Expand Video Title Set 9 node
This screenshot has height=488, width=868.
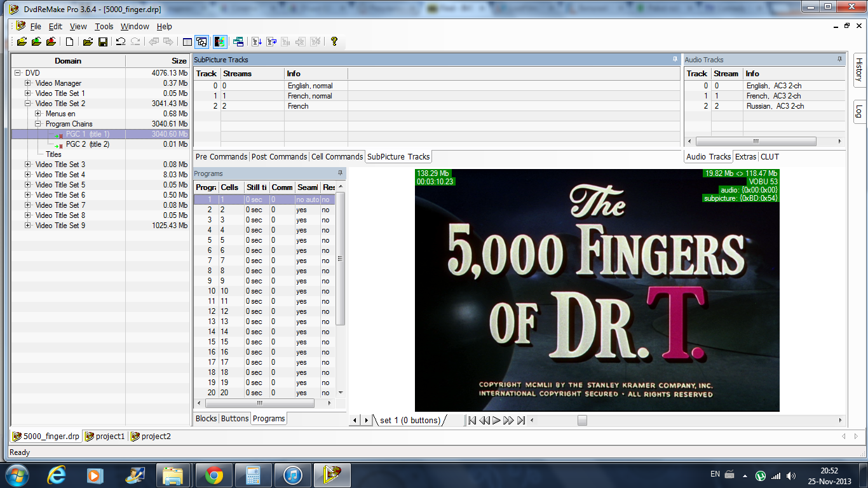point(28,226)
